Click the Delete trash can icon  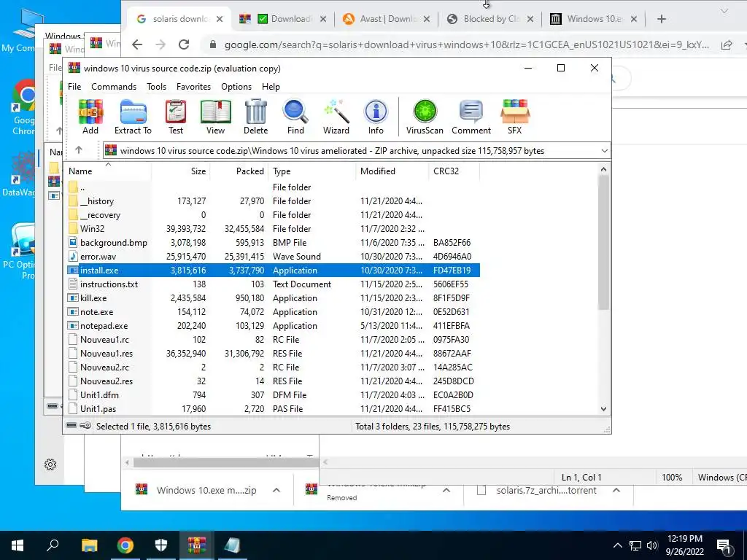[x=256, y=117]
